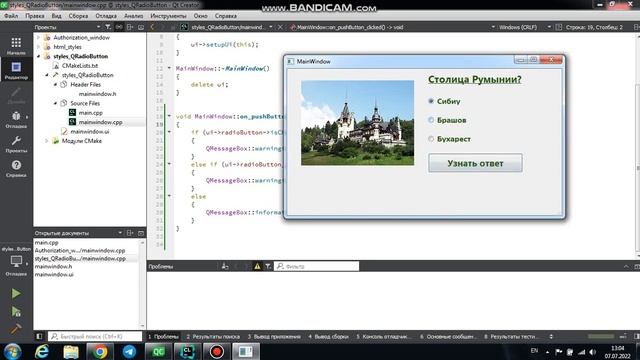Close the current editor document
Image resolution: width=640 pixels, height=360 pixels.
coord(280,27)
